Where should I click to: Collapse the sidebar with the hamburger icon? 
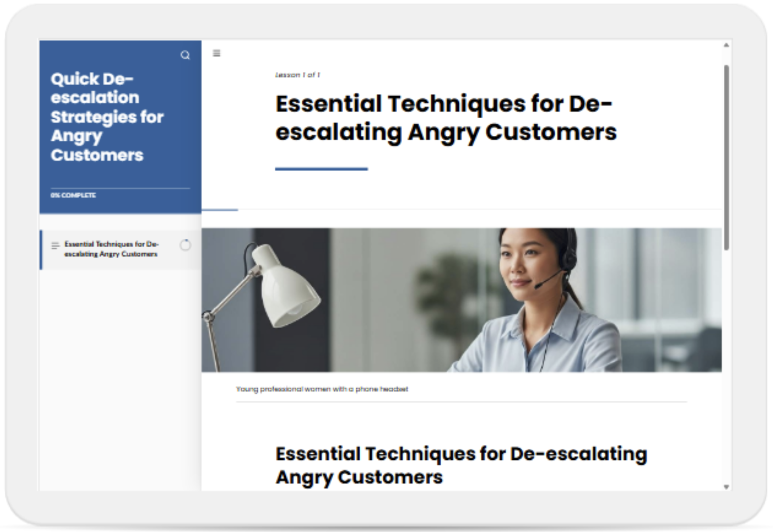pyautogui.click(x=217, y=53)
